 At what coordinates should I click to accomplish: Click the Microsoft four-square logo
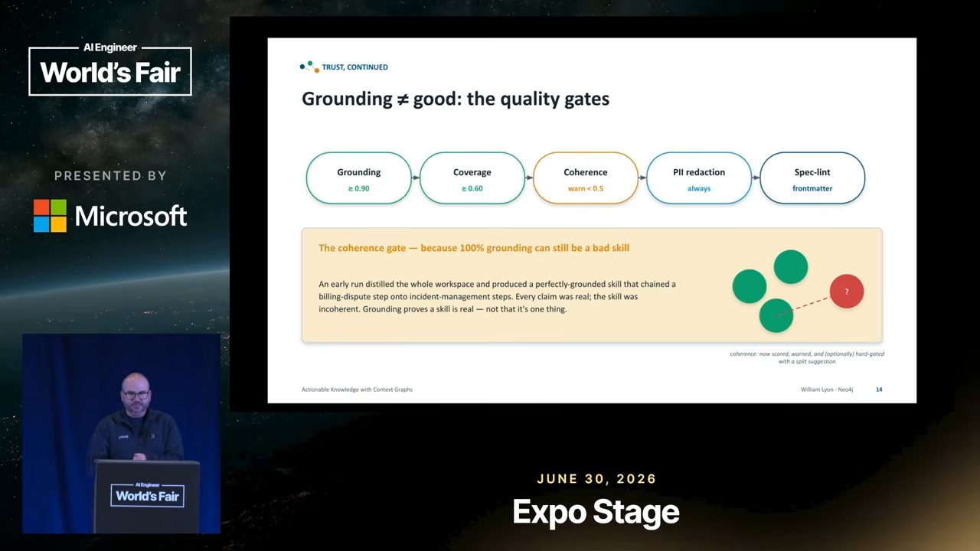click(x=50, y=216)
